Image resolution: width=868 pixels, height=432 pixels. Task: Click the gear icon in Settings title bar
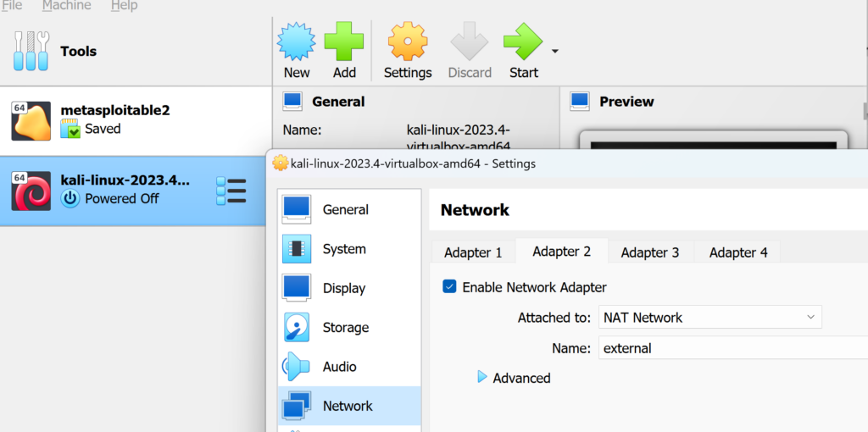(x=281, y=163)
